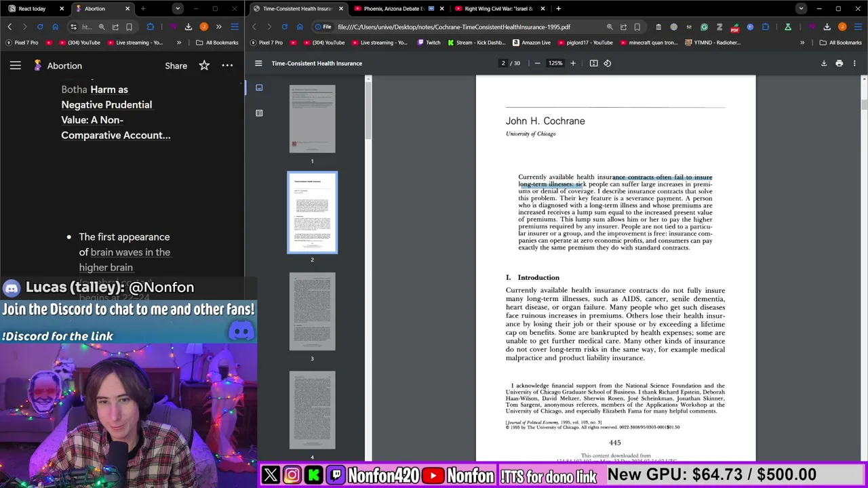Edit the PDF page number field

click(503, 63)
